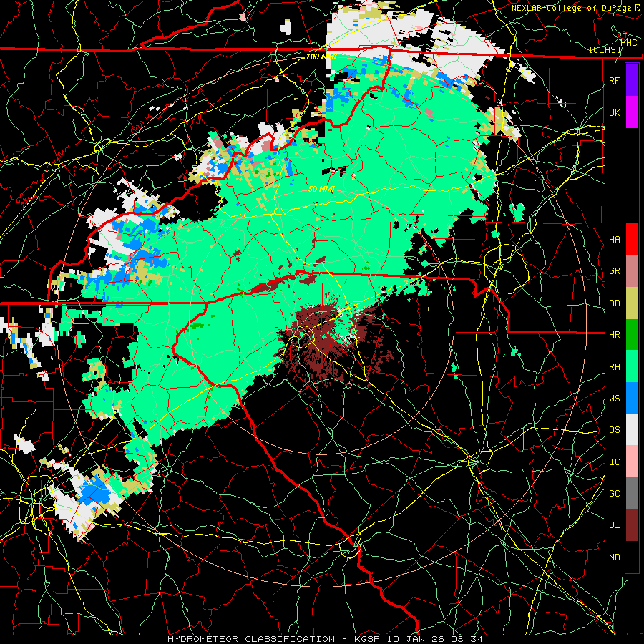644x644 pixels.
Task: Click the HR legend label
Action: click(615, 335)
